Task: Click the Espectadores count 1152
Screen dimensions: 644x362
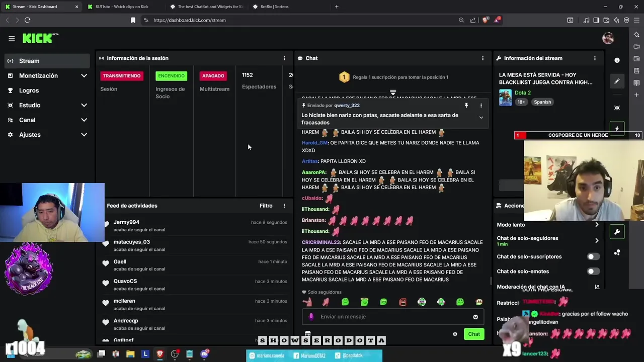Action: (x=247, y=75)
